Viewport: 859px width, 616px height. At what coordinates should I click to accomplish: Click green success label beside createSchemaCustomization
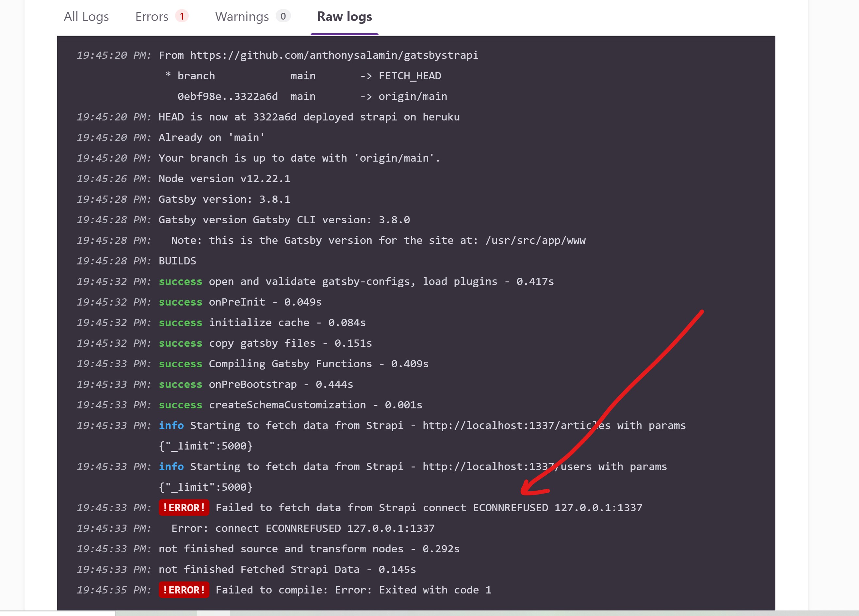(180, 405)
